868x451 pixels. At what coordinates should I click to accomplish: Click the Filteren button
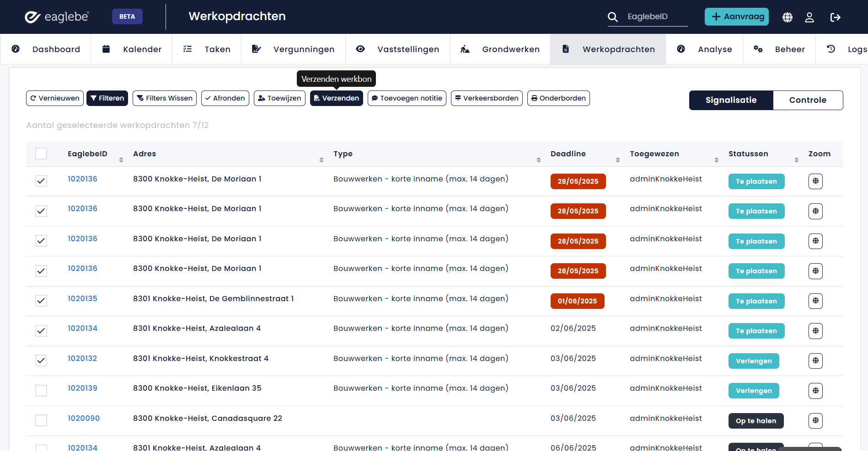click(x=107, y=98)
